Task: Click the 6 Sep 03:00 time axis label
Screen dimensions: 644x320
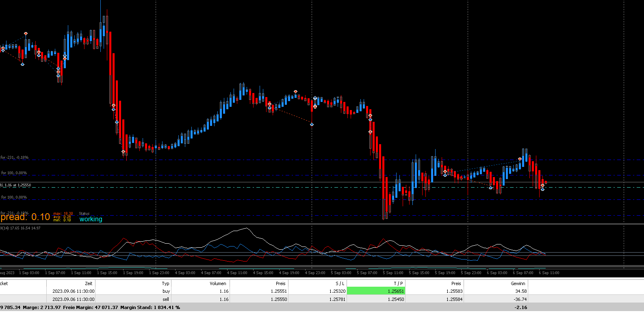Action: [497, 273]
